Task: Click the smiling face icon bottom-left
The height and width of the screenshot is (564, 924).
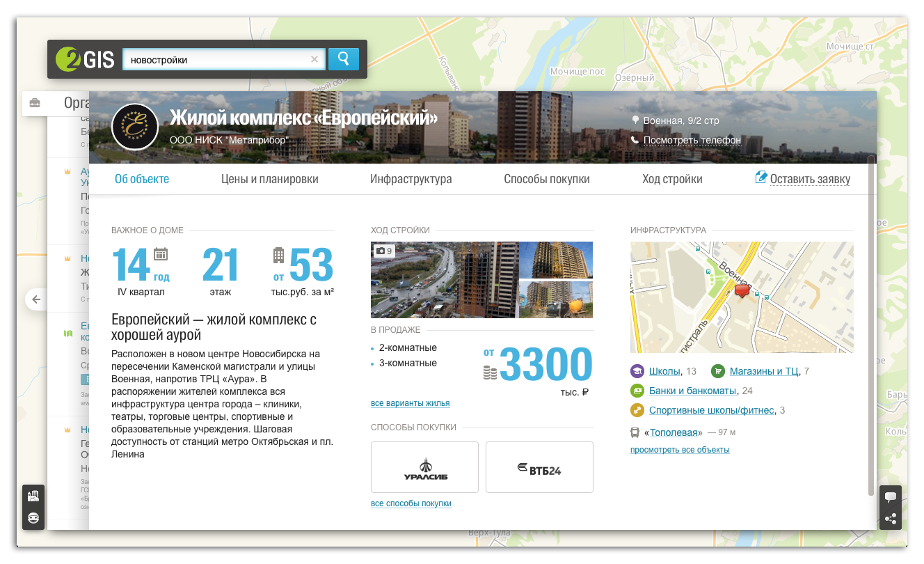Action: click(33, 518)
